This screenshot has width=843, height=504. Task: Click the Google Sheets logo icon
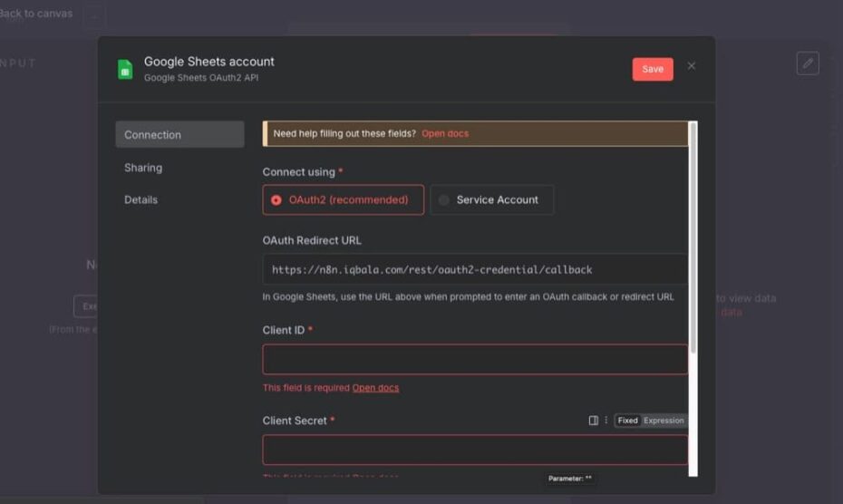click(x=125, y=70)
